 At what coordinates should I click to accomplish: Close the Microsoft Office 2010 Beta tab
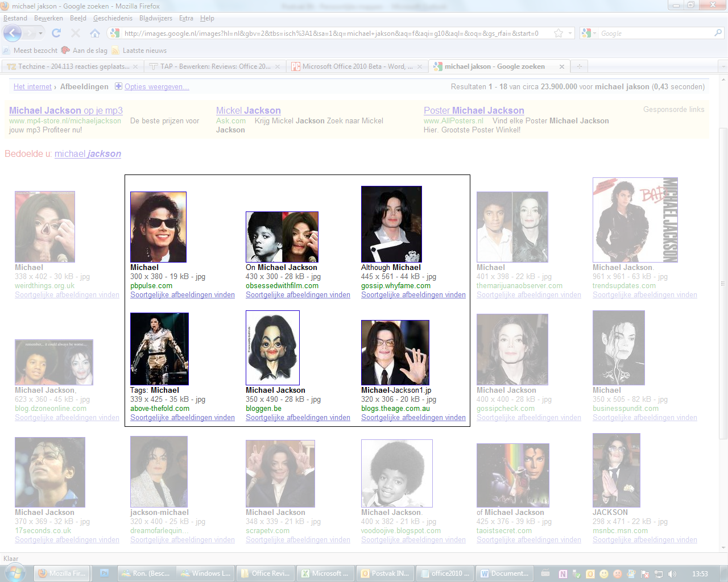pos(420,66)
